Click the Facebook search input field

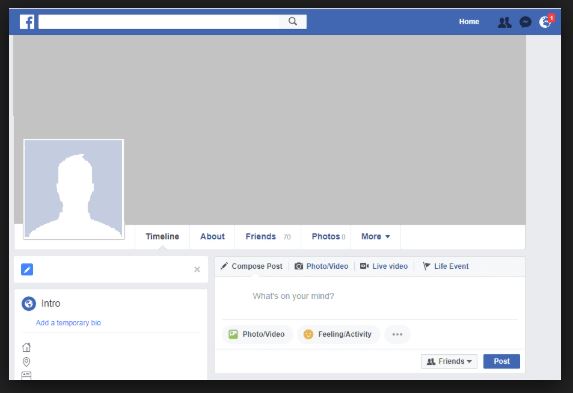[159, 22]
